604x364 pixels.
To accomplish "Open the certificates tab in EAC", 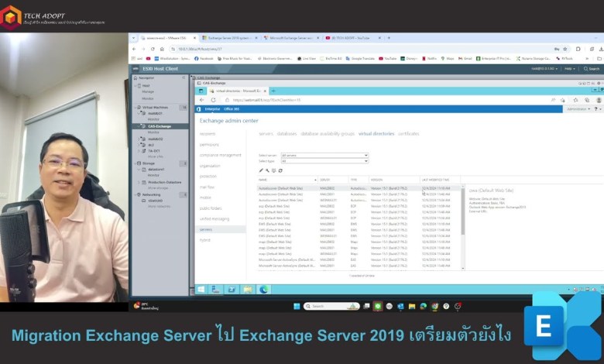I will [409, 134].
